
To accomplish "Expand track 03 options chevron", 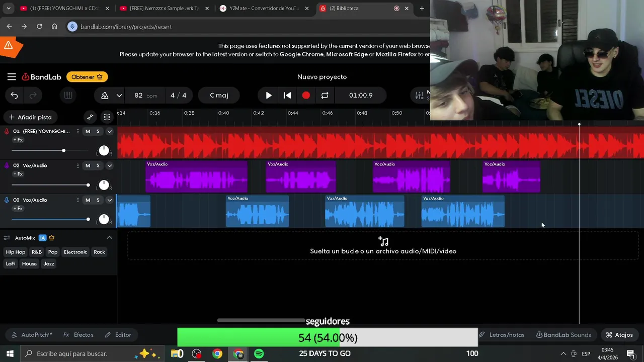I will (109, 200).
